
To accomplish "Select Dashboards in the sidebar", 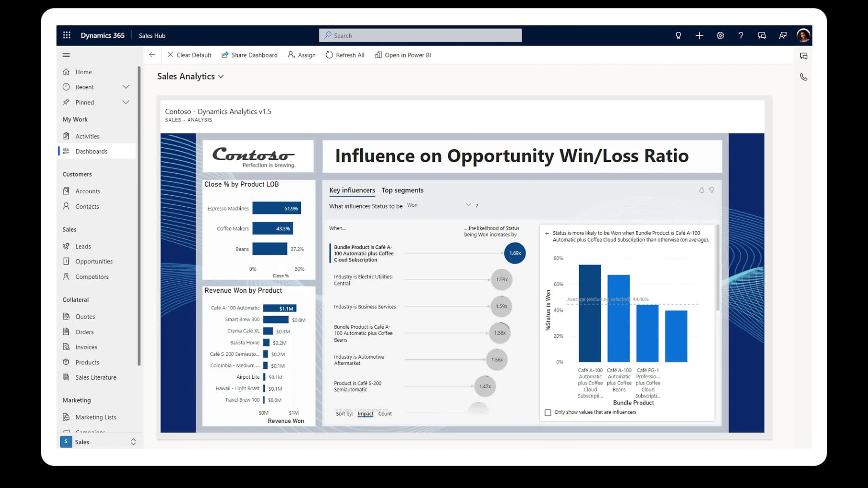I will tap(96, 151).
